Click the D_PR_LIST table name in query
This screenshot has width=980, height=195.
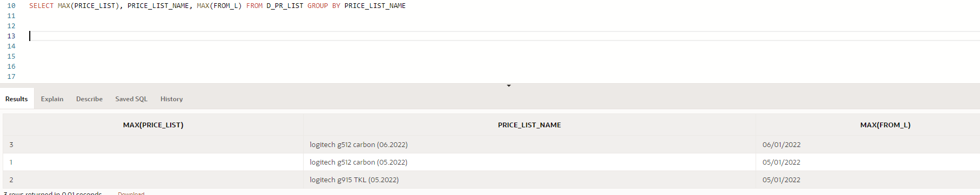coord(284,6)
